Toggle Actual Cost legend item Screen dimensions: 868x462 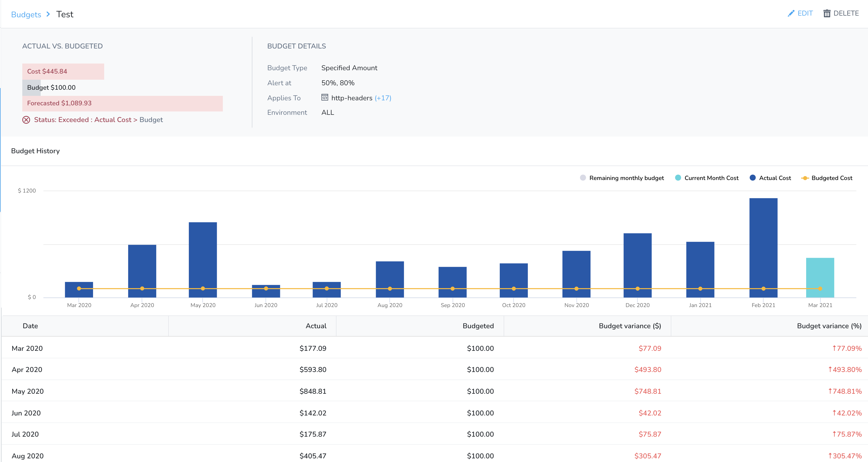(770, 178)
